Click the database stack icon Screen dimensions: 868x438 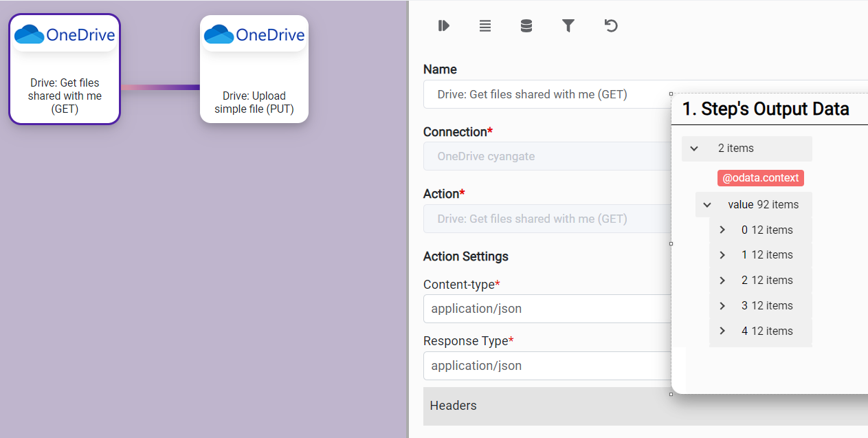pos(526,26)
